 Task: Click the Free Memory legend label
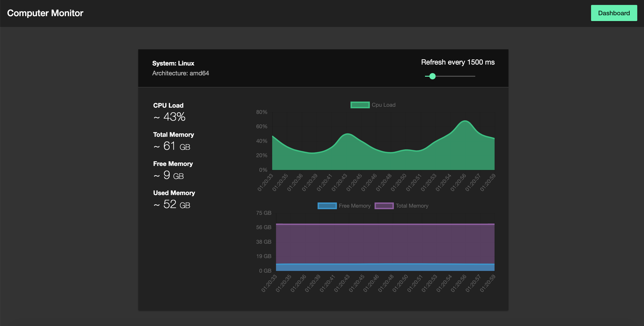(355, 206)
